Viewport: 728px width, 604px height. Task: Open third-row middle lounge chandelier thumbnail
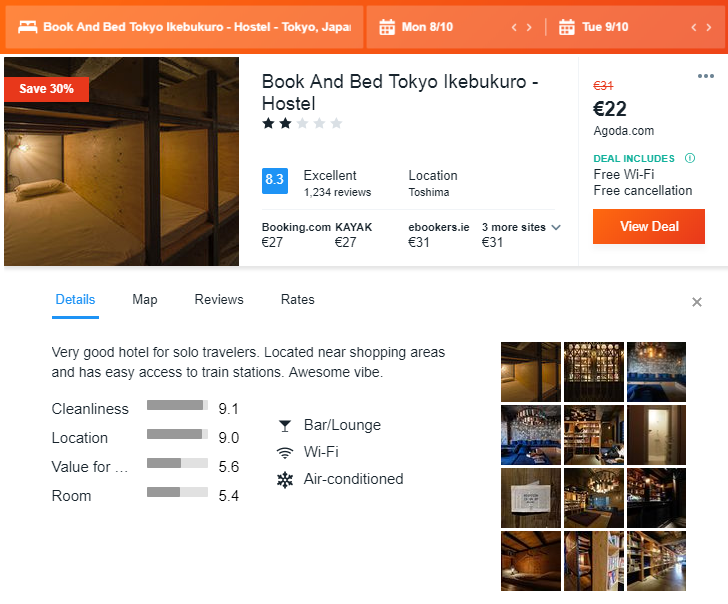594,498
